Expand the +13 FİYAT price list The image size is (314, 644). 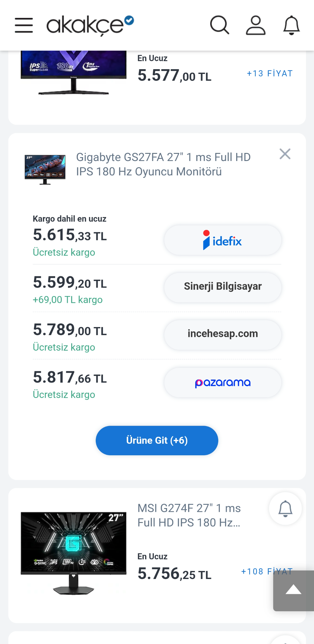tap(270, 73)
